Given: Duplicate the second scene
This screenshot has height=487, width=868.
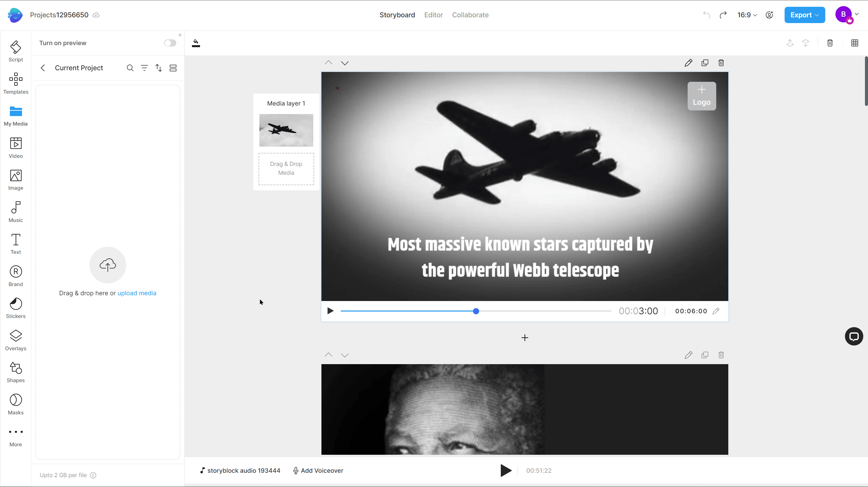Looking at the screenshot, I should [705, 355].
